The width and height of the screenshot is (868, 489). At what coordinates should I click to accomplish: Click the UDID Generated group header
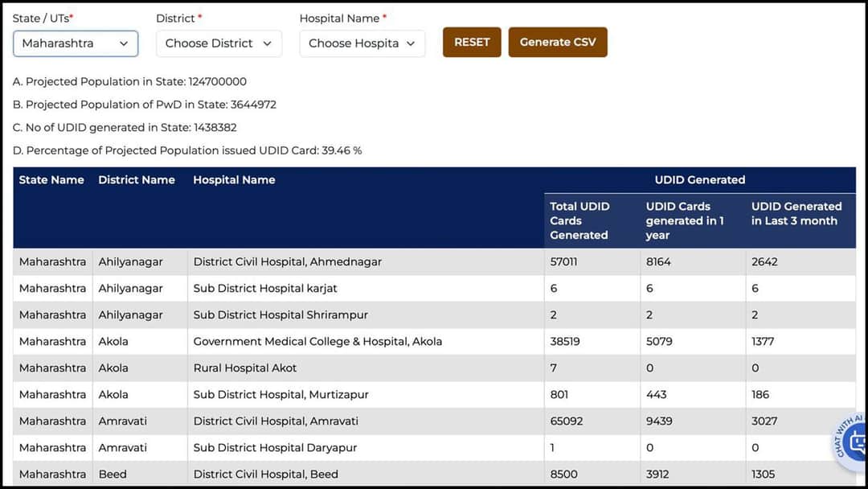coord(700,180)
